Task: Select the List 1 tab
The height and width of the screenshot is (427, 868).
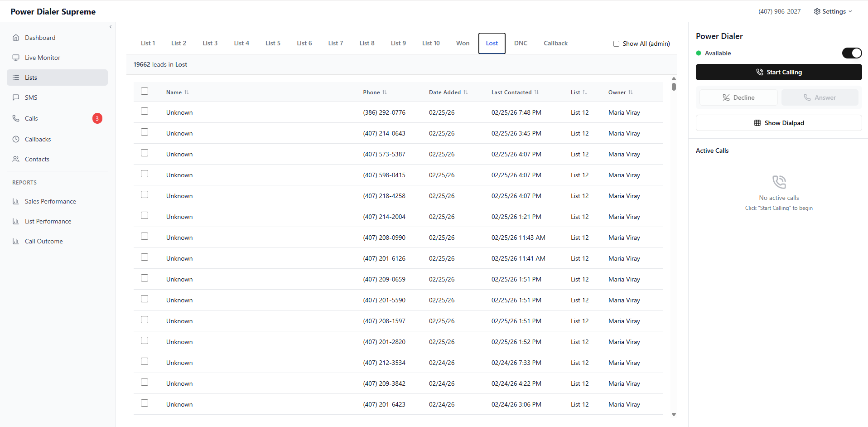Action: click(148, 43)
